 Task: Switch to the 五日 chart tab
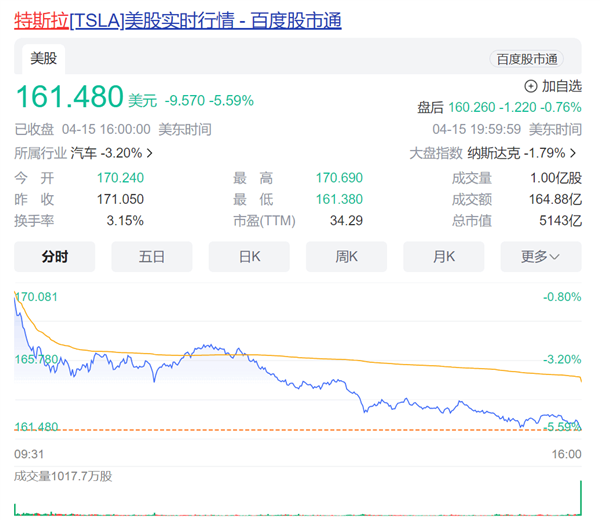pyautogui.click(x=152, y=256)
